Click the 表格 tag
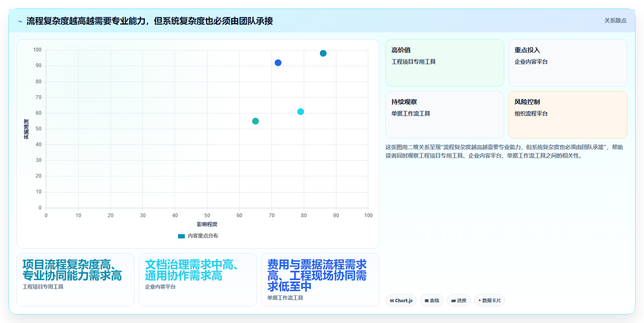Screen dimensions: 644x323 click(432, 300)
